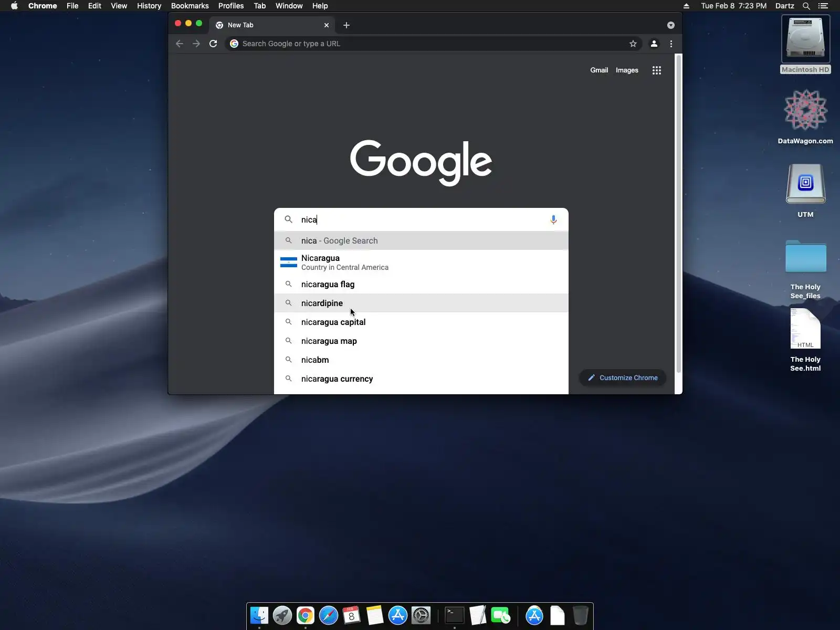The width and height of the screenshot is (840, 630).
Task: Open TextEdit from the Dock
Action: [x=478, y=615]
